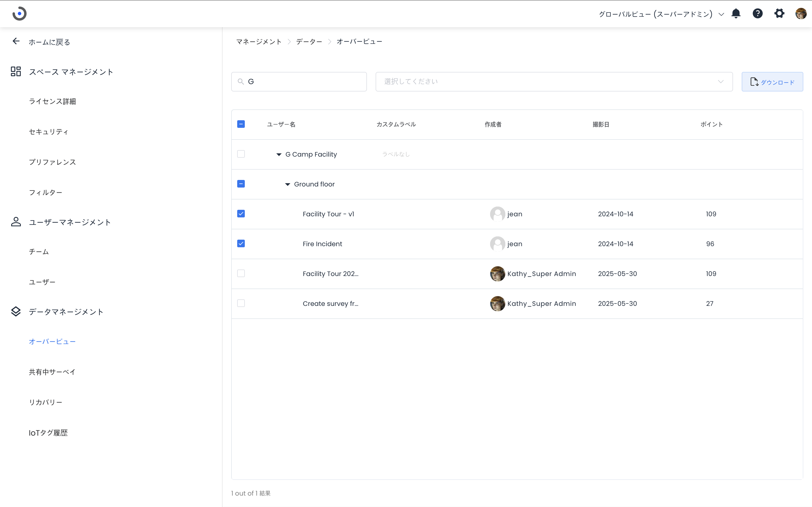Image resolution: width=812 pixels, height=507 pixels.
Task: Uncheck the Fire Incident checkbox
Action: point(241,243)
